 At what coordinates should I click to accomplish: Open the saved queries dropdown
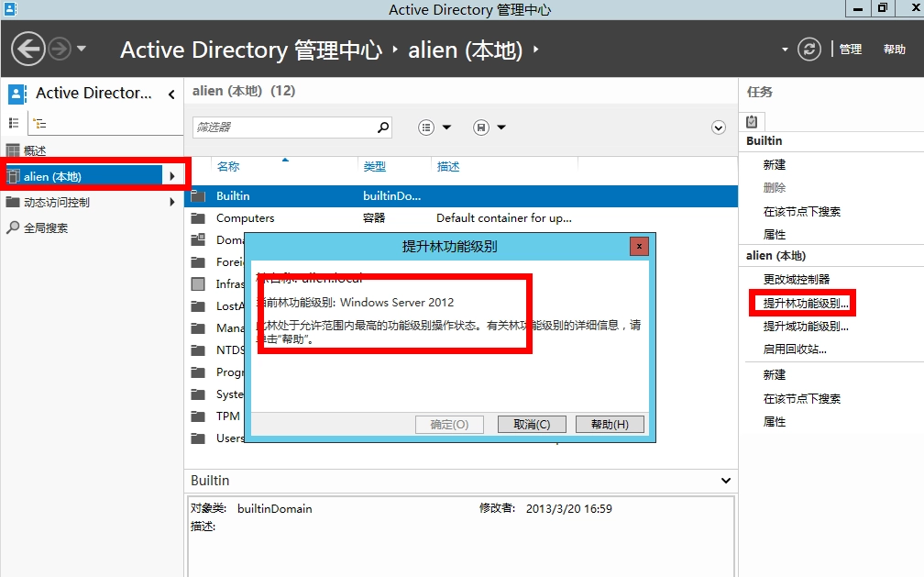pyautogui.click(x=490, y=128)
